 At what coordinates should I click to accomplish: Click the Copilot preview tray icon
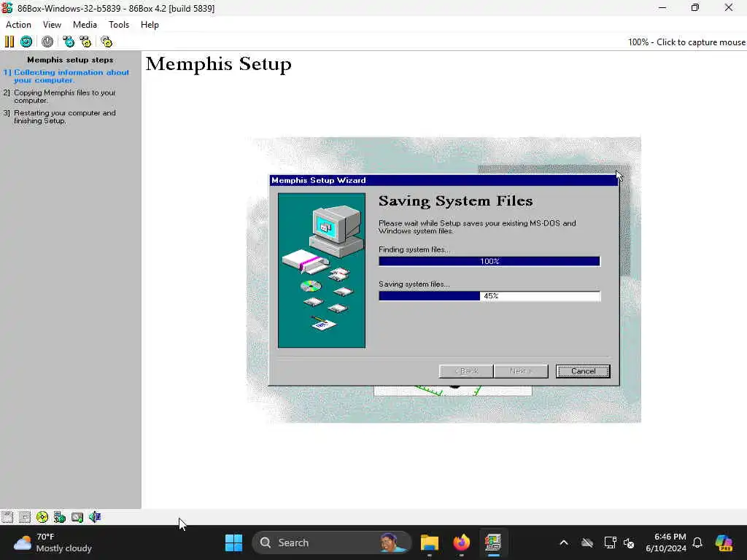724,542
